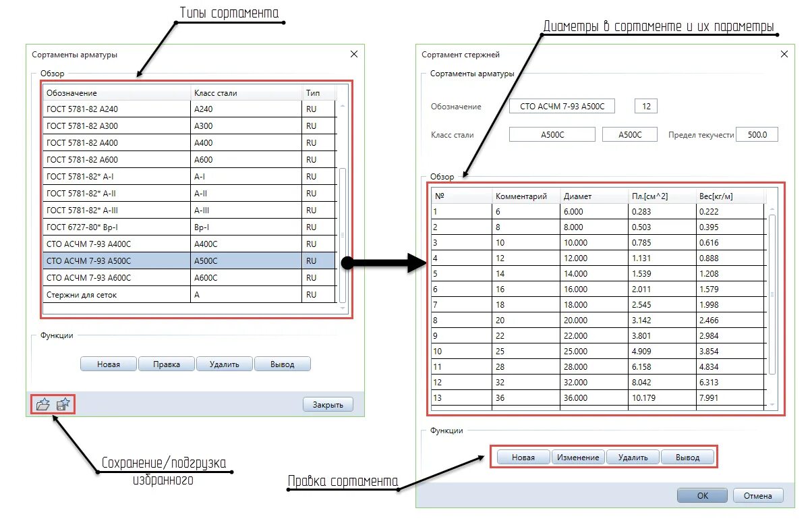
Task: Click the Изменение button
Action: coord(578,458)
